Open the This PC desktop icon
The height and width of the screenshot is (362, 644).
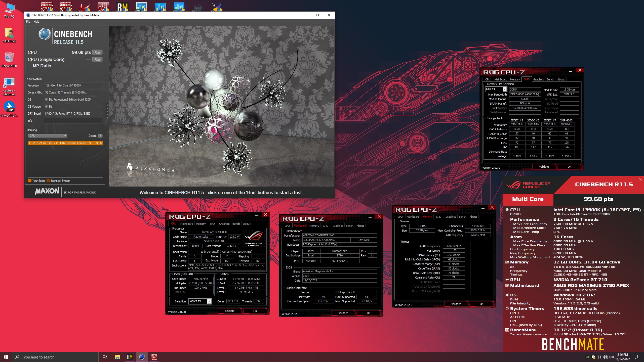tap(9, 10)
